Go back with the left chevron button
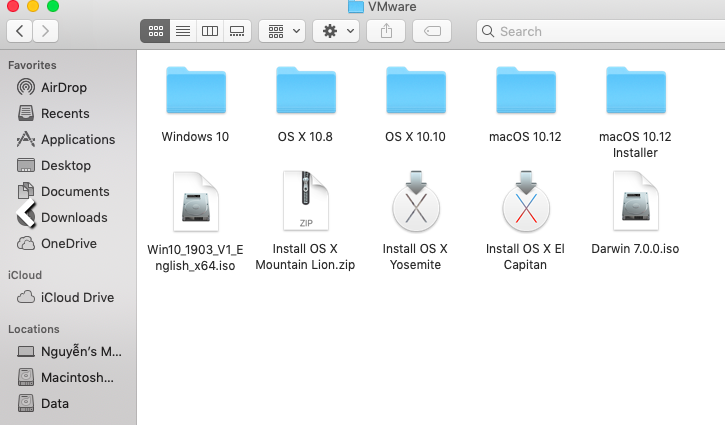The image size is (725, 425). (19, 31)
